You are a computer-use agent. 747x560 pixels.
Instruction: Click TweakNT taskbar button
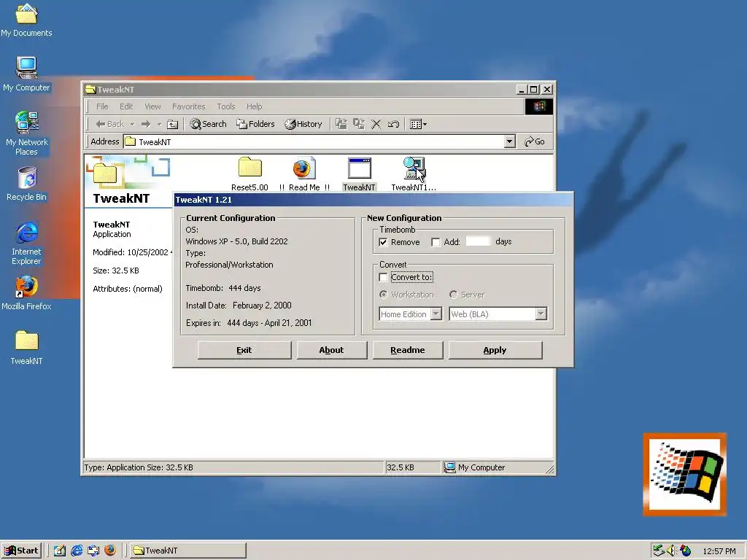pyautogui.click(x=188, y=551)
